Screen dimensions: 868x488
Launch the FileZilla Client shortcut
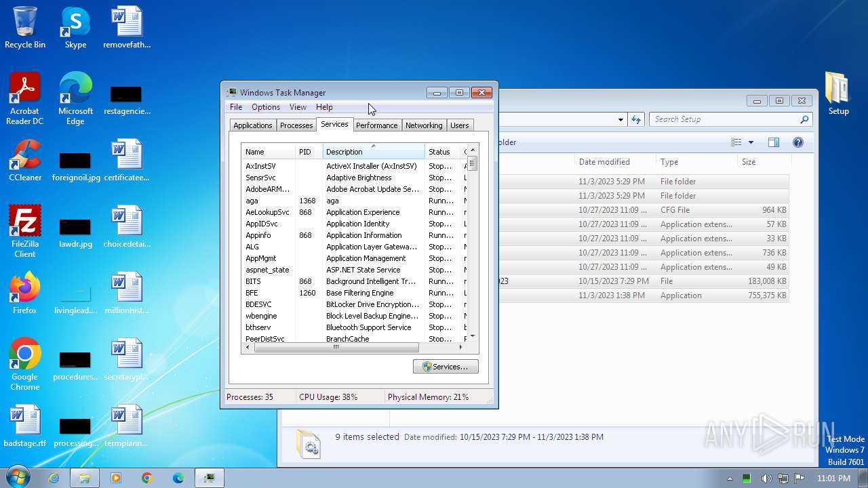25,231
